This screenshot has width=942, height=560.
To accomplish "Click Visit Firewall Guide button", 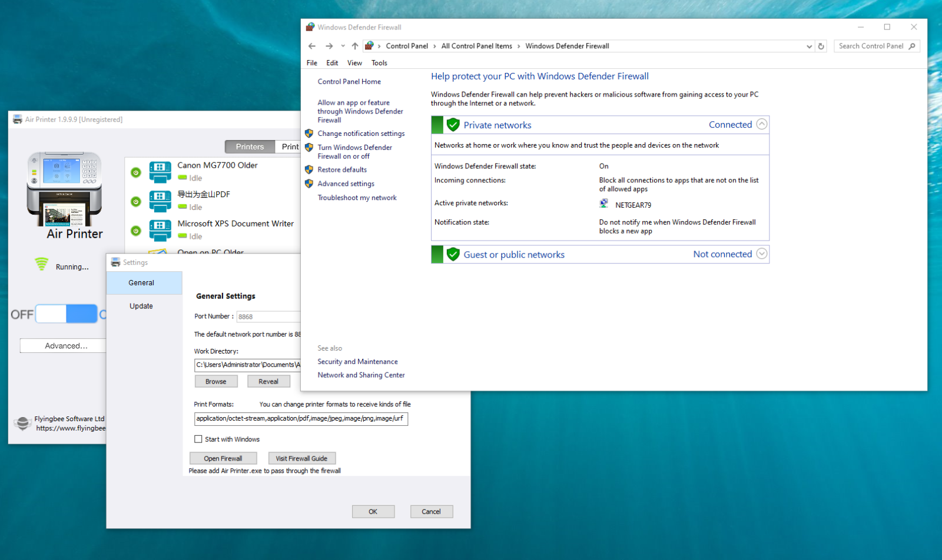I will [x=301, y=458].
